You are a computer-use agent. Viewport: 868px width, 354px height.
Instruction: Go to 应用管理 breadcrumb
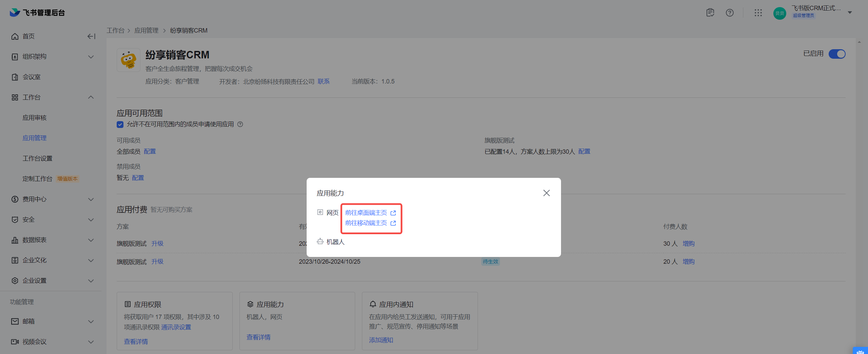tap(147, 31)
